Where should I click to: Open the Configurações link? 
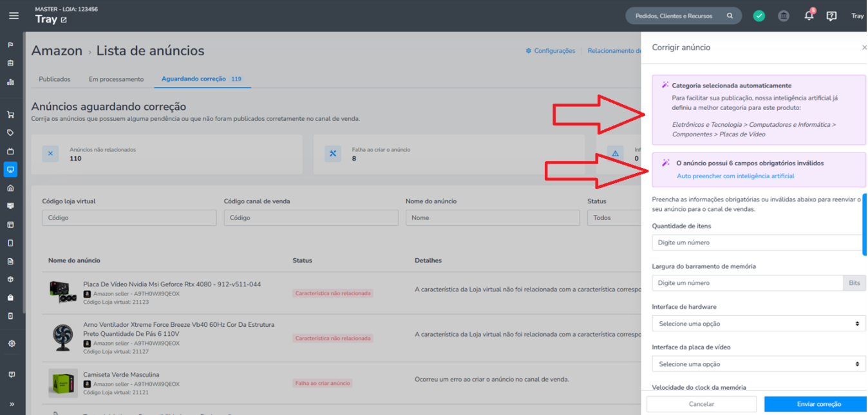[551, 51]
